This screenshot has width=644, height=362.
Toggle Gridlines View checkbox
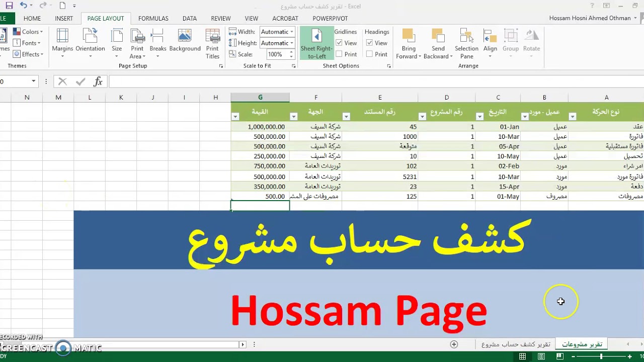pyautogui.click(x=339, y=43)
